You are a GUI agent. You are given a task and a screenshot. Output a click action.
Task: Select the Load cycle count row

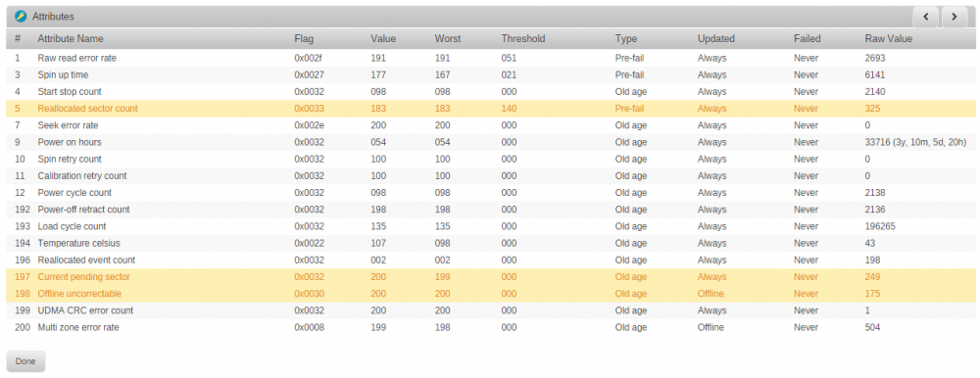(491, 226)
